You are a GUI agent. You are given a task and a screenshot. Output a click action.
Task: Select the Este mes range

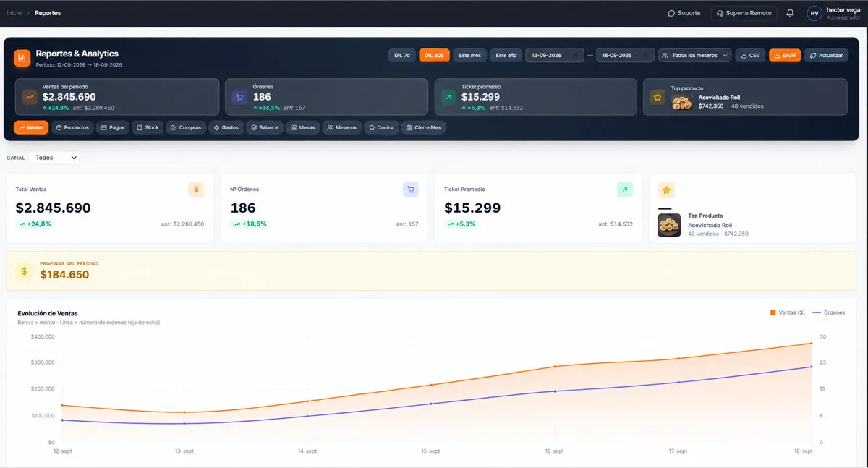pos(470,56)
